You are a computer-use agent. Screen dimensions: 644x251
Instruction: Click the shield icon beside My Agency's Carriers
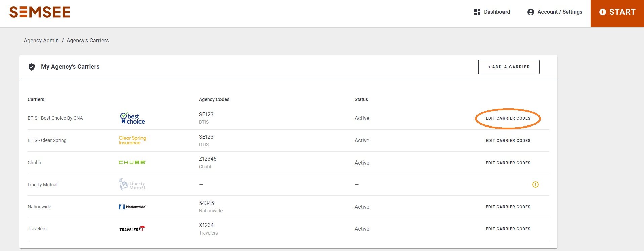click(x=32, y=67)
